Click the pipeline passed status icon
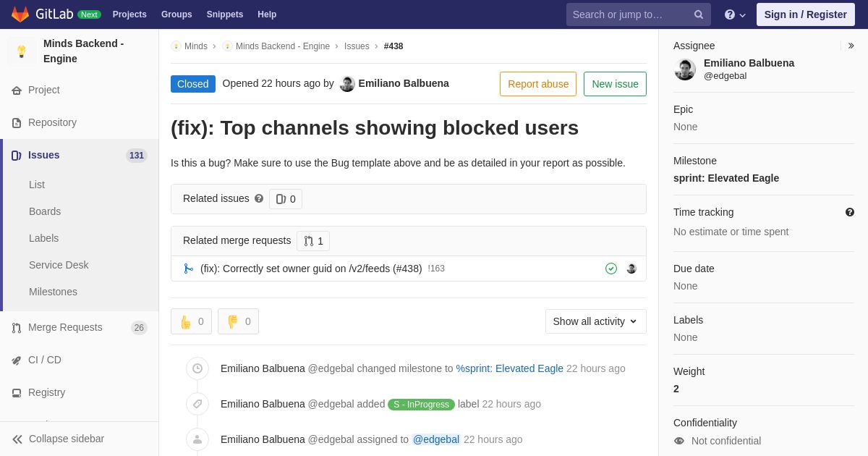Screen dimensions: 868x456 click(x=611, y=269)
